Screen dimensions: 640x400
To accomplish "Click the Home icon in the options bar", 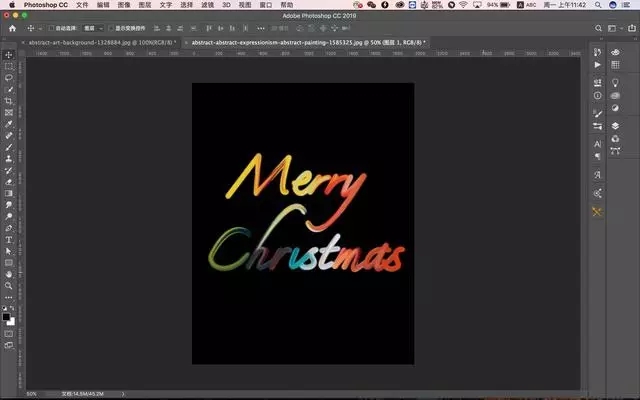I will [12, 29].
